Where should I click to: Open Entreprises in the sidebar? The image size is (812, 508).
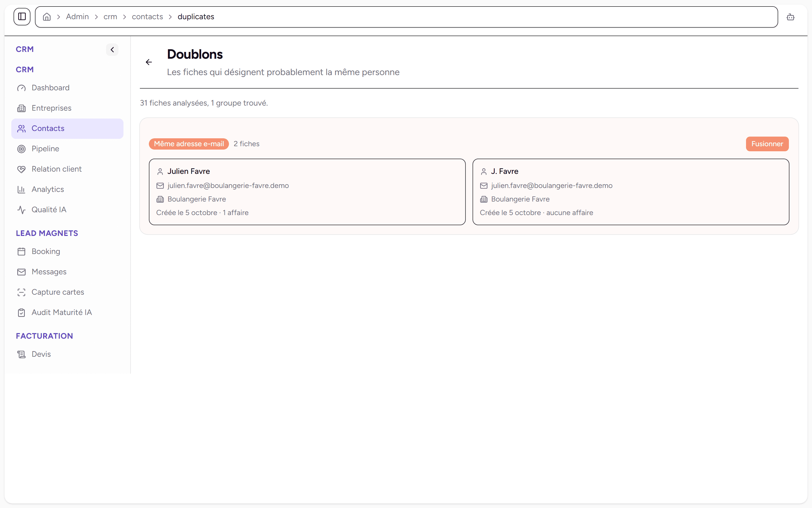point(67,108)
